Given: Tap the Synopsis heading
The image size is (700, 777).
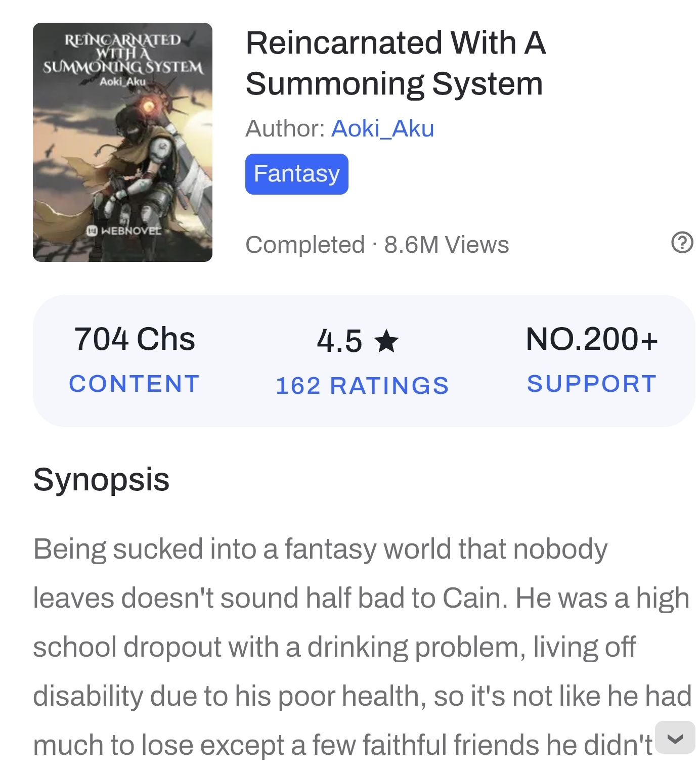Looking at the screenshot, I should coord(101,479).
